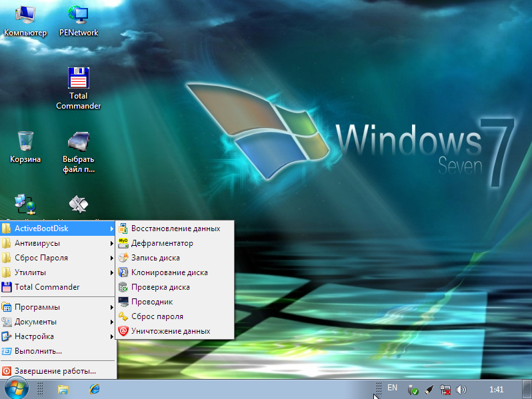Screen dimensions: 532x399
Task: Expand the Программы submenu arrow
Action: pos(111,308)
